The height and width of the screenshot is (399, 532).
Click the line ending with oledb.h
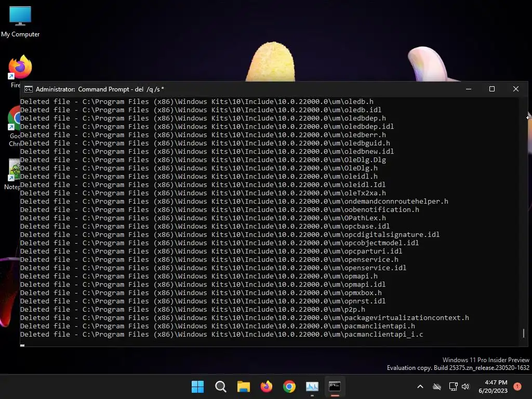[x=197, y=101]
